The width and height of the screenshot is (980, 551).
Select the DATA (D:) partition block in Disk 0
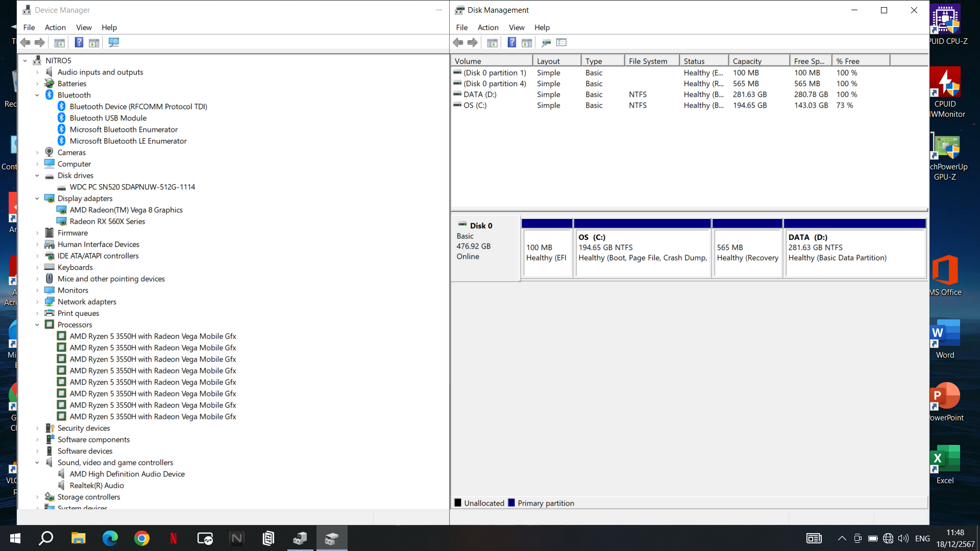tap(855, 249)
